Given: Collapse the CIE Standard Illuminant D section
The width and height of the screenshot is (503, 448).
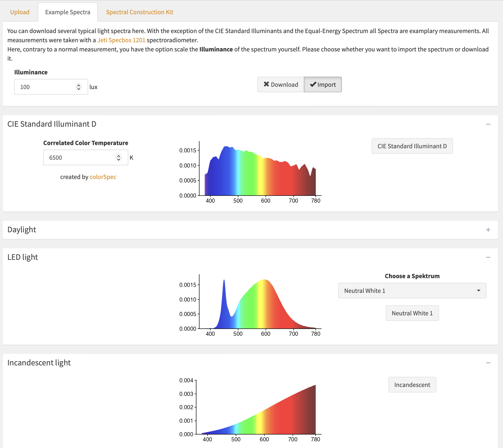Looking at the screenshot, I should tap(488, 124).
